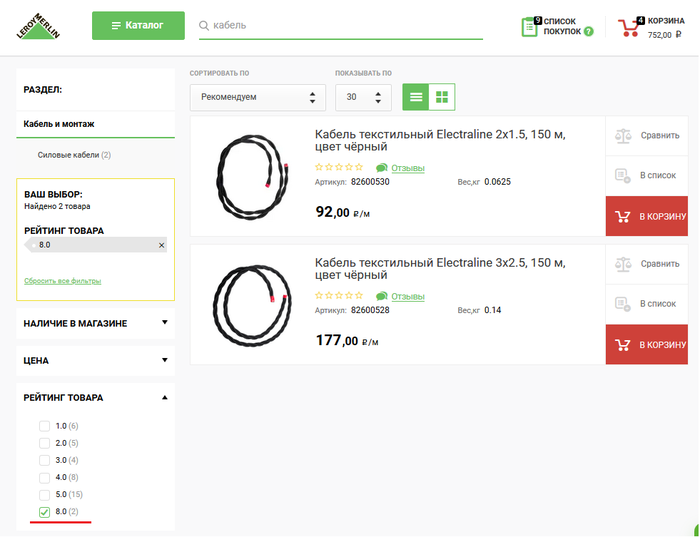Add 3x2.5 cable to list icon

tap(623, 304)
